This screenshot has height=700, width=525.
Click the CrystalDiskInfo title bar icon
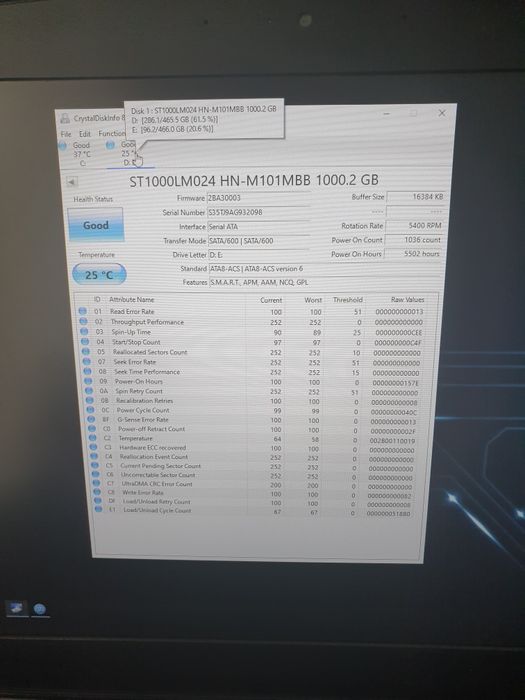coord(65,118)
